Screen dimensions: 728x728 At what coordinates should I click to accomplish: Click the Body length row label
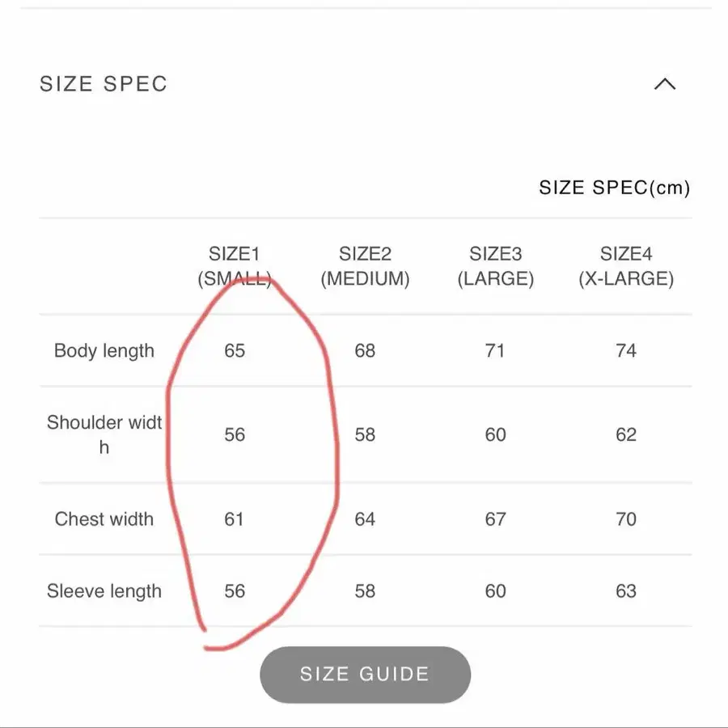104,351
